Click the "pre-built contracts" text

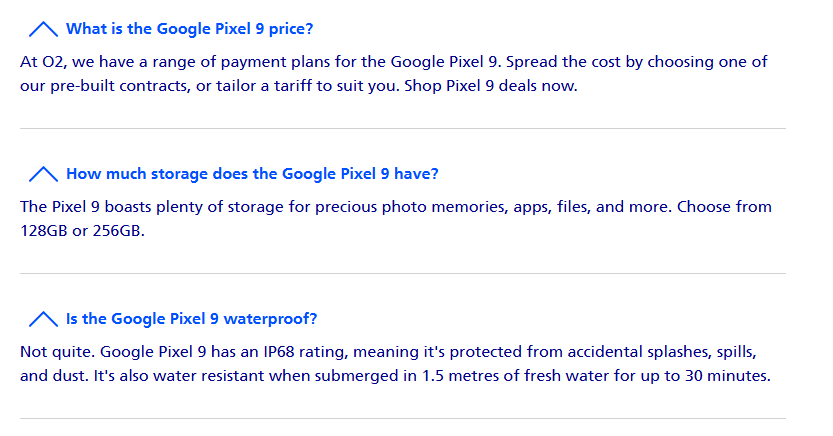tap(120, 86)
